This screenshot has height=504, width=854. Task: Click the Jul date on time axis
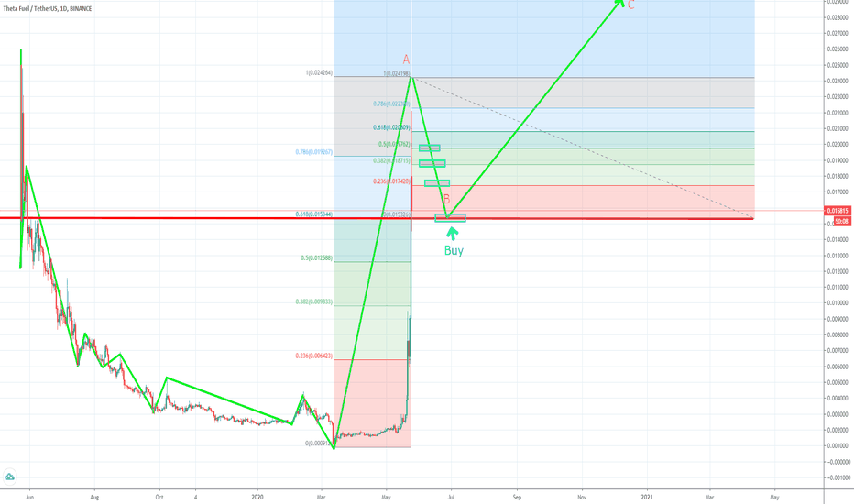tap(451, 497)
